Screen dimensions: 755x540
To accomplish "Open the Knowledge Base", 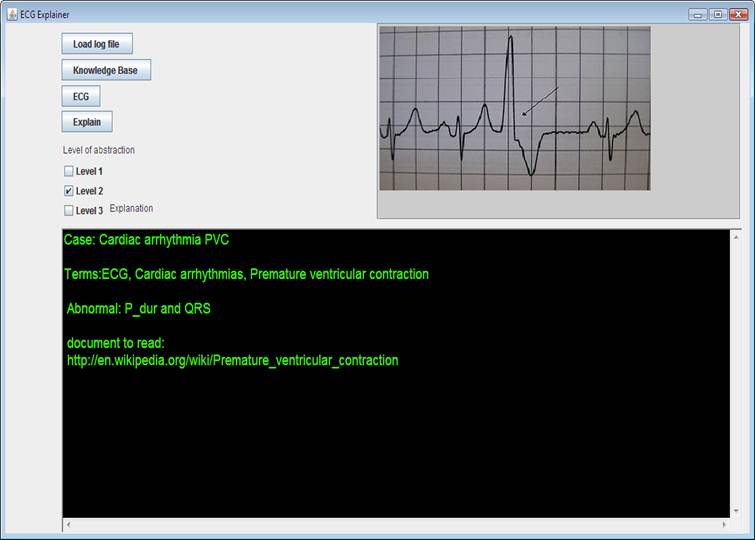I will click(106, 70).
